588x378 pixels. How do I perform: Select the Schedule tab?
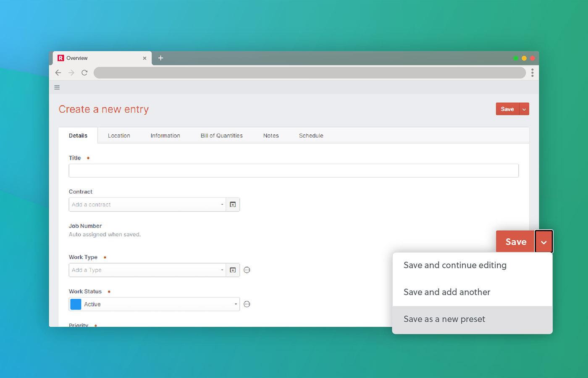[x=311, y=135]
